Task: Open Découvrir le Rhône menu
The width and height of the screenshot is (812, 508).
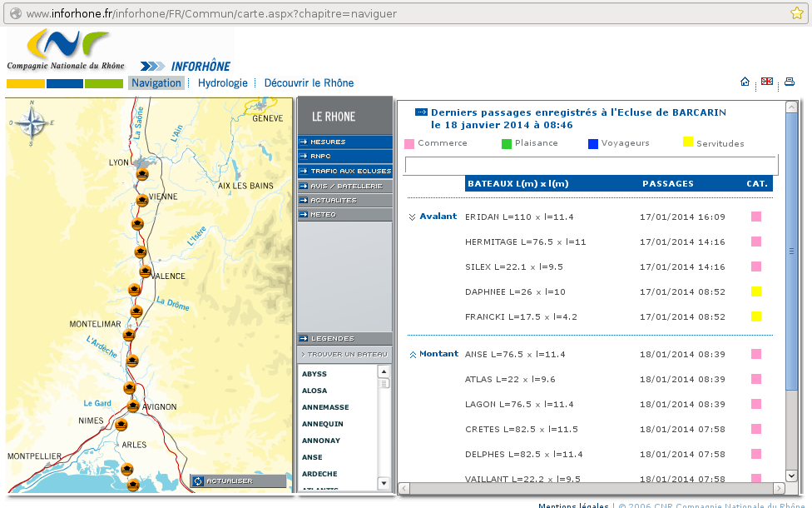Action: 309,83
